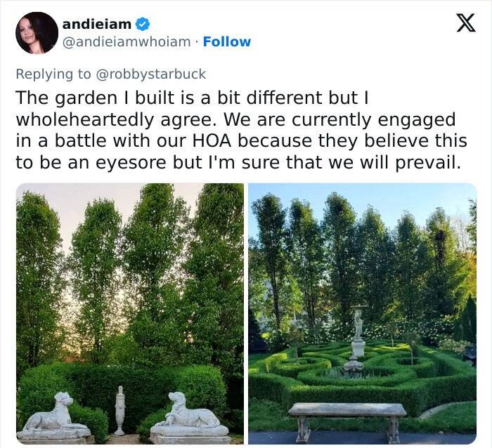Open the hedge maze garden photo
This screenshot has width=492, height=448.
(x=363, y=313)
